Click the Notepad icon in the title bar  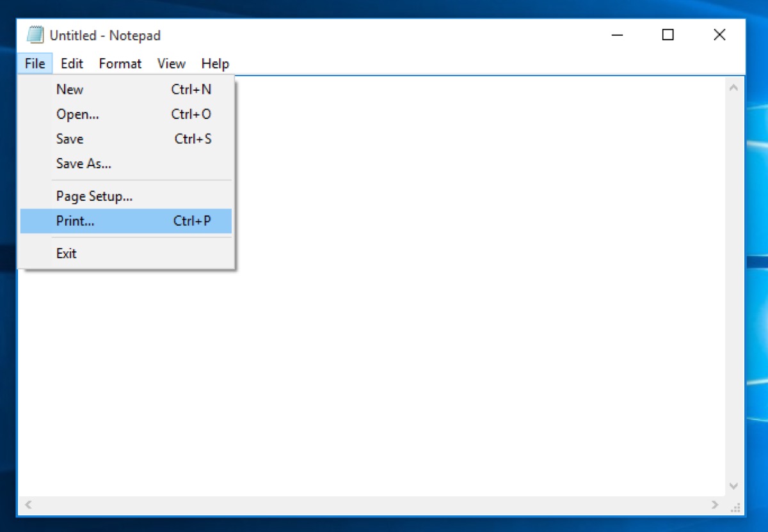pyautogui.click(x=35, y=35)
